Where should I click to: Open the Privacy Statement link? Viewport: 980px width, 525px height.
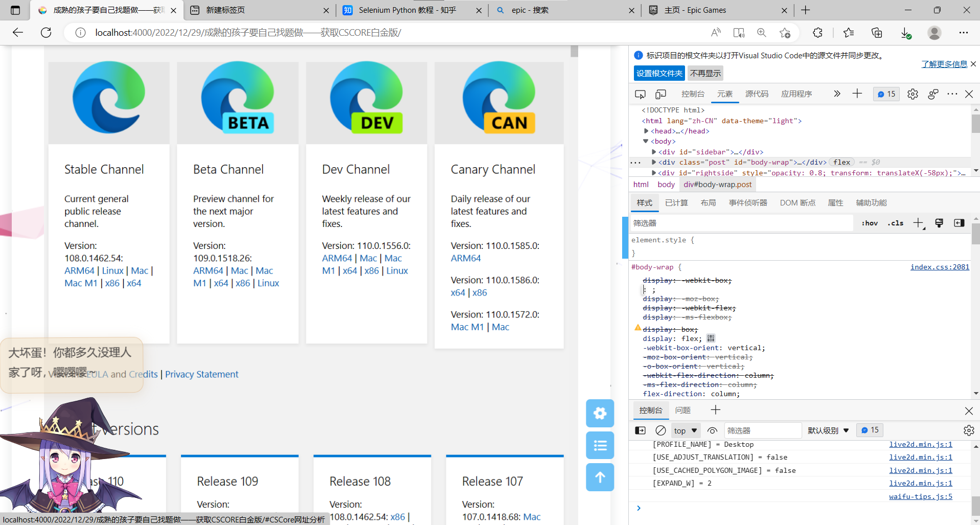point(201,374)
